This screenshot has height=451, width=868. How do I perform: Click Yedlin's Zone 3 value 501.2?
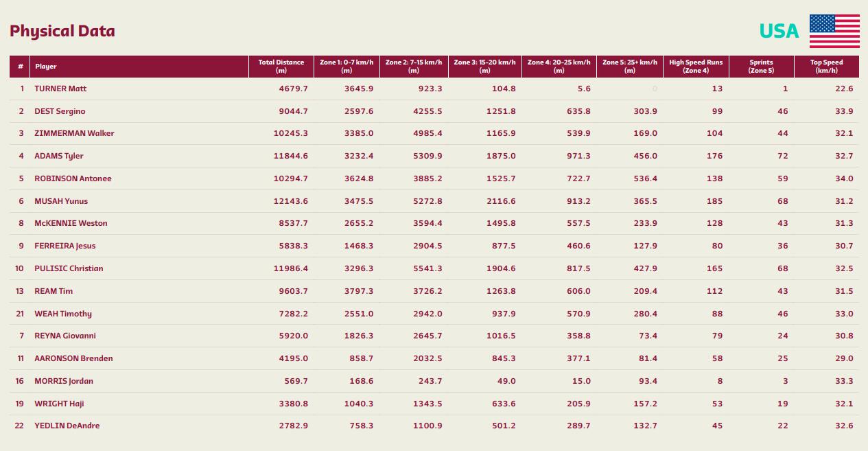(504, 426)
